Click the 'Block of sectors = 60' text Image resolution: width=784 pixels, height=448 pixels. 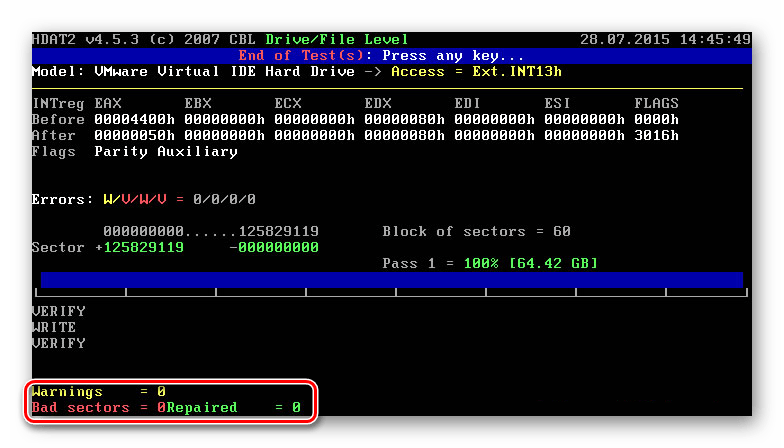tap(476, 232)
